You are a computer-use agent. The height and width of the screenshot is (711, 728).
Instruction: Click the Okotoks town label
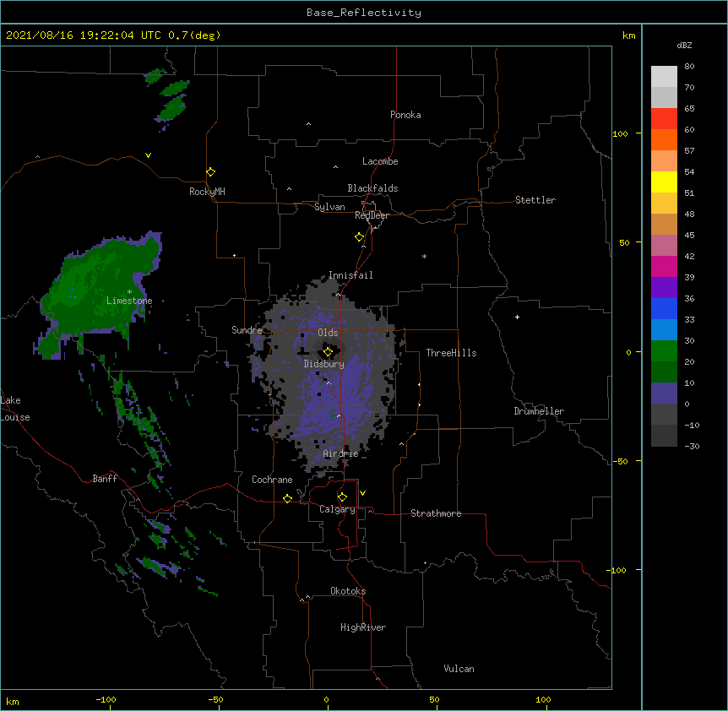tap(348, 591)
